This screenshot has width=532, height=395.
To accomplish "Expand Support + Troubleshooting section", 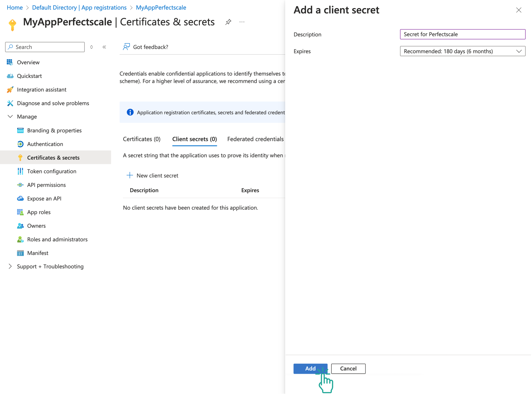I will tap(10, 266).
